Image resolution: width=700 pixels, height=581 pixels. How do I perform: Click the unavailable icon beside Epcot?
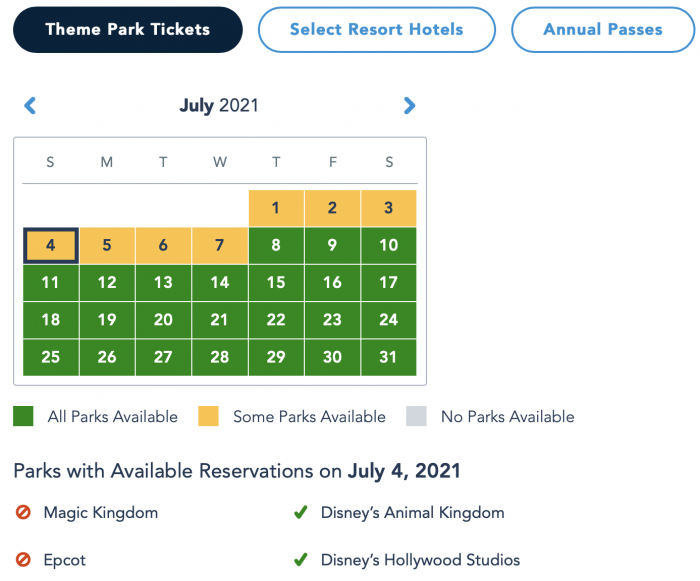point(23,560)
